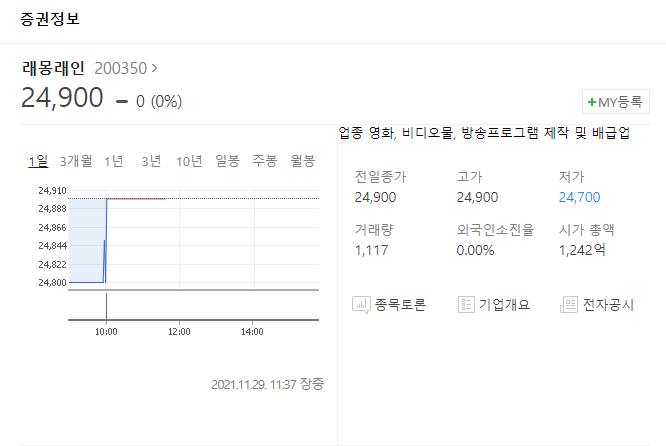Click the 24,800 y-axis price label
Screen dimensions: 666x446
coord(52,282)
